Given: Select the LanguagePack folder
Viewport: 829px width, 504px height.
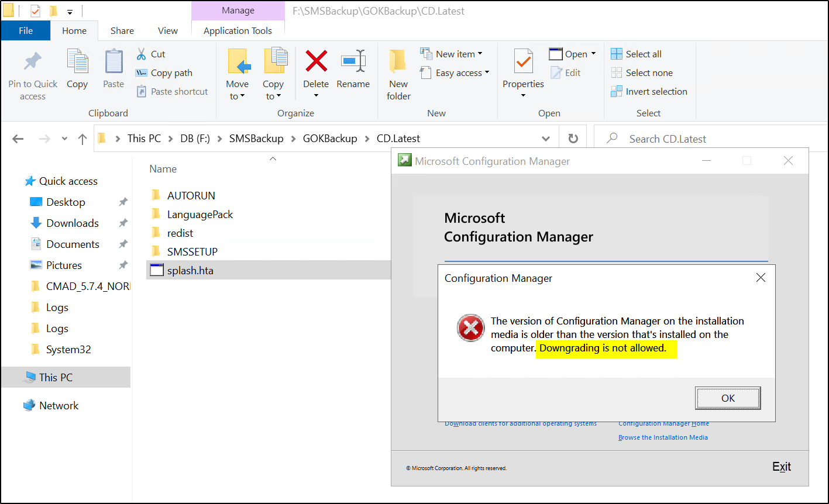Looking at the screenshot, I should (x=200, y=215).
